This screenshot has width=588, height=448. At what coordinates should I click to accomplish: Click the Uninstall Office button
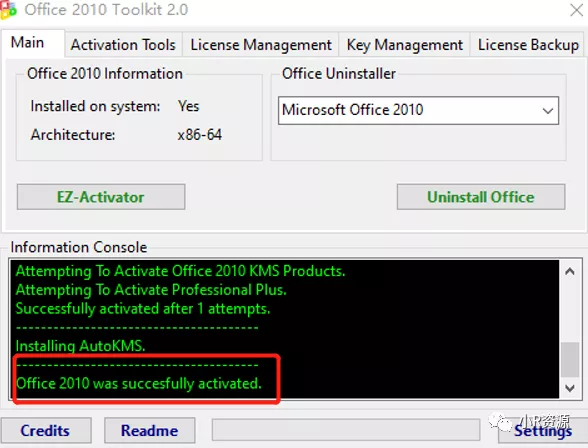coord(481,197)
